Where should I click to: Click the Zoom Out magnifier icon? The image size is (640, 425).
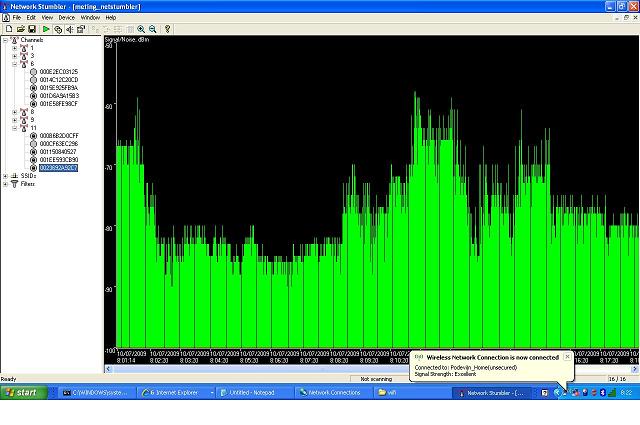pos(153,29)
